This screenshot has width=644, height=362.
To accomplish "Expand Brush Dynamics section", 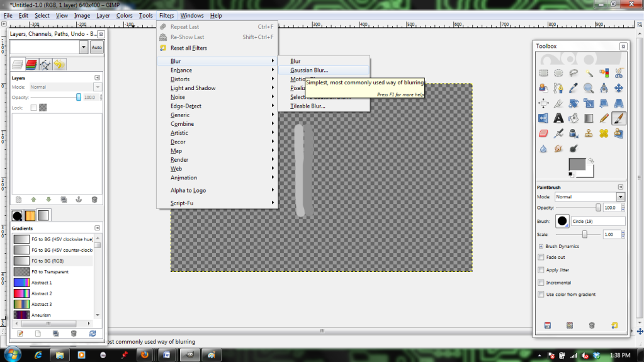I will pos(541,247).
